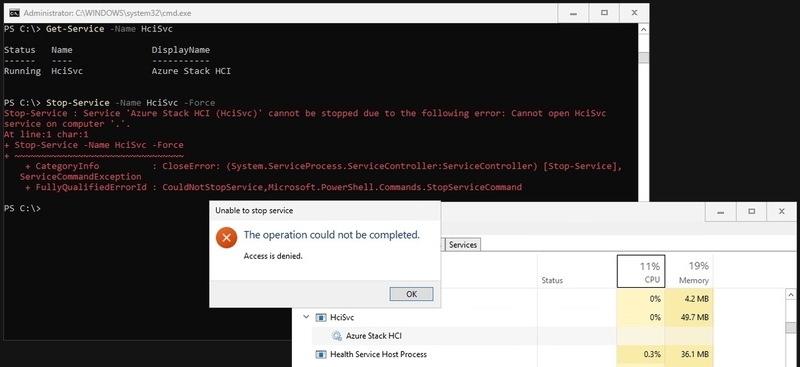The height and width of the screenshot is (367, 800).
Task: Click the 4.2 MB memory value
Action: point(697,299)
